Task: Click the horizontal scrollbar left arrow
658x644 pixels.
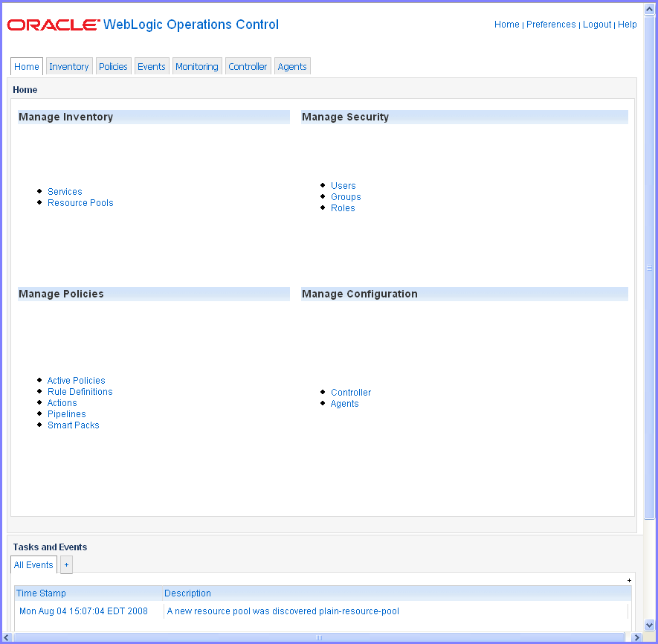Action: [x=6, y=637]
